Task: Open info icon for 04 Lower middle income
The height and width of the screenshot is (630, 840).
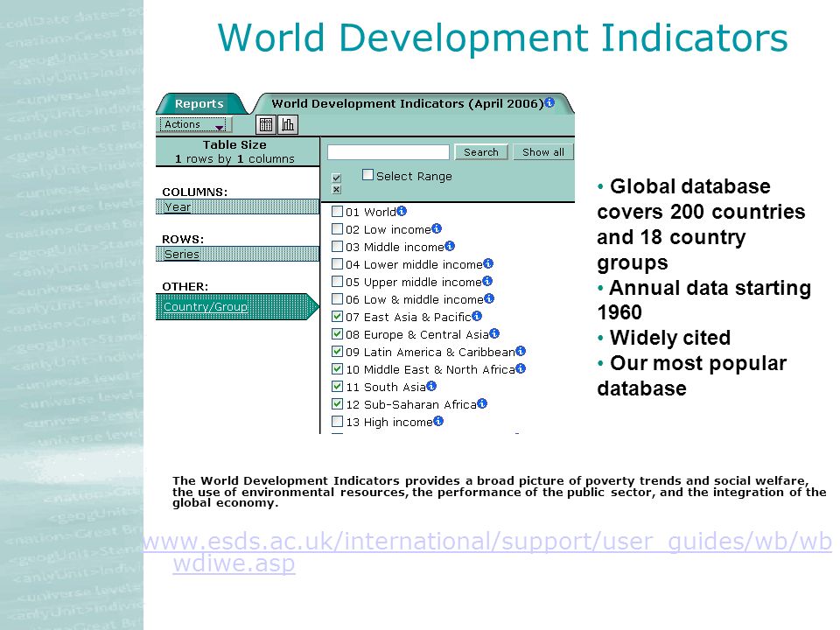Action: click(x=488, y=263)
